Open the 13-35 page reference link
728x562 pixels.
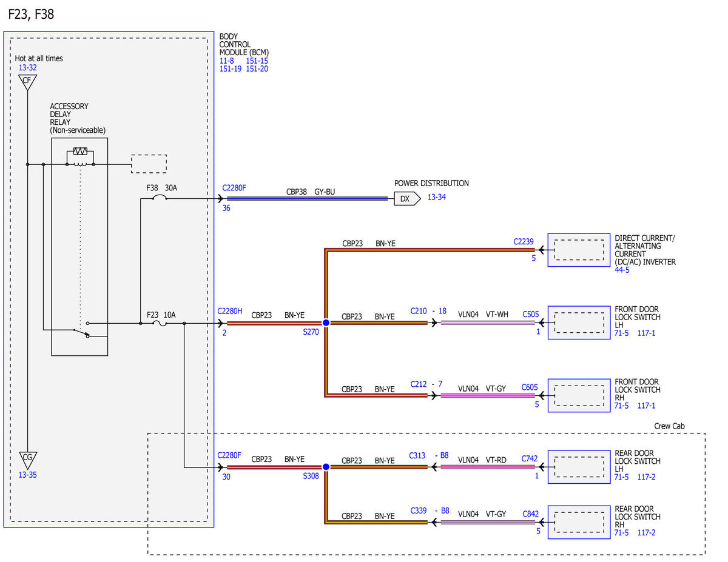27,475
